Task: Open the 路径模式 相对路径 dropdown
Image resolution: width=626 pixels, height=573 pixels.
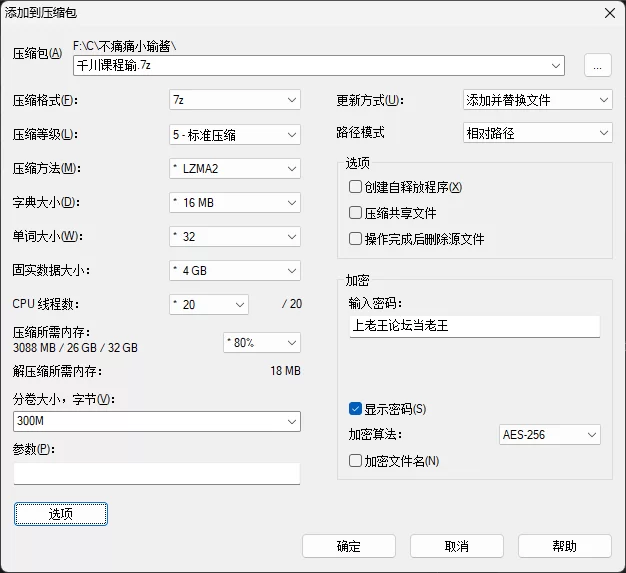Action: pos(537,133)
